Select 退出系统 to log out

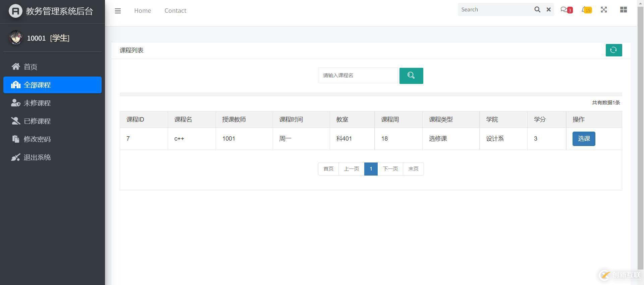pyautogui.click(x=52, y=157)
